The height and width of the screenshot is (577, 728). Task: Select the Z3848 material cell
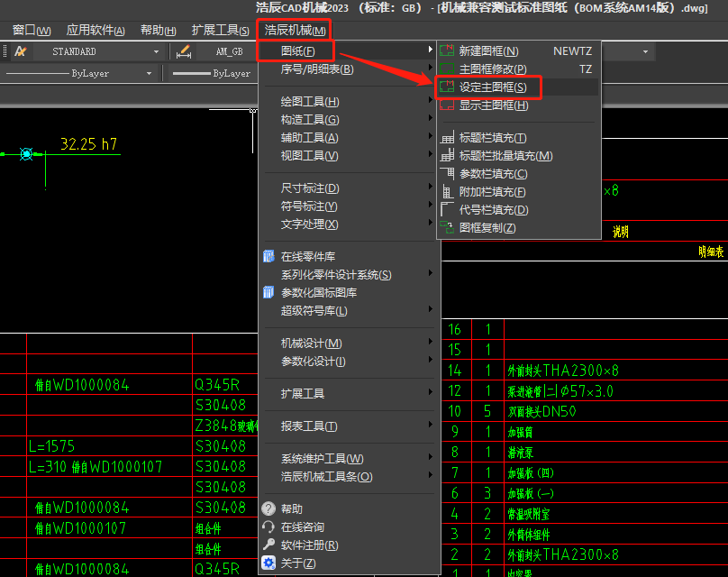tap(226, 426)
